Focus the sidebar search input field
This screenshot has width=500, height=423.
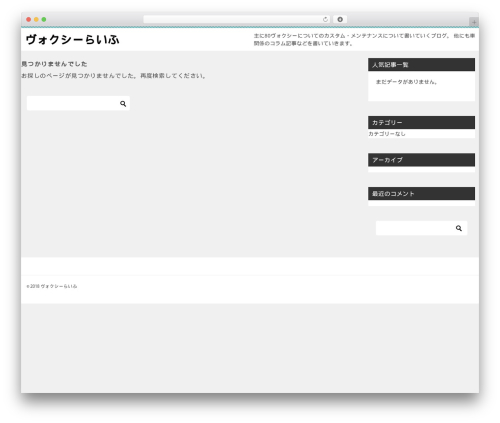(421, 228)
